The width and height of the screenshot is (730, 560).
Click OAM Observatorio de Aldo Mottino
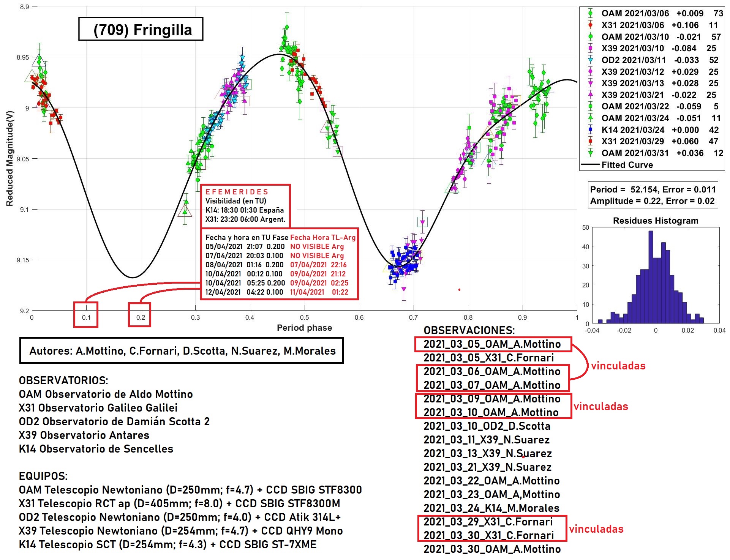106,394
